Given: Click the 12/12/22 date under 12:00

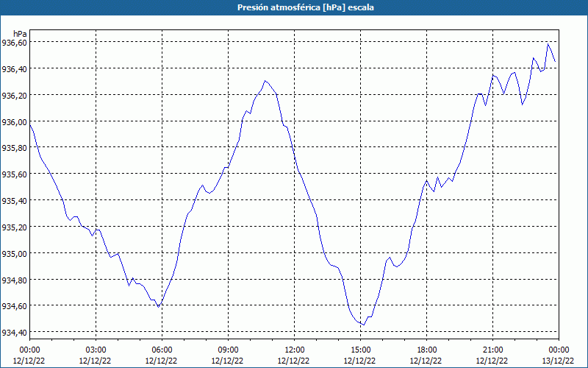Looking at the screenshot, I should click(x=293, y=361).
